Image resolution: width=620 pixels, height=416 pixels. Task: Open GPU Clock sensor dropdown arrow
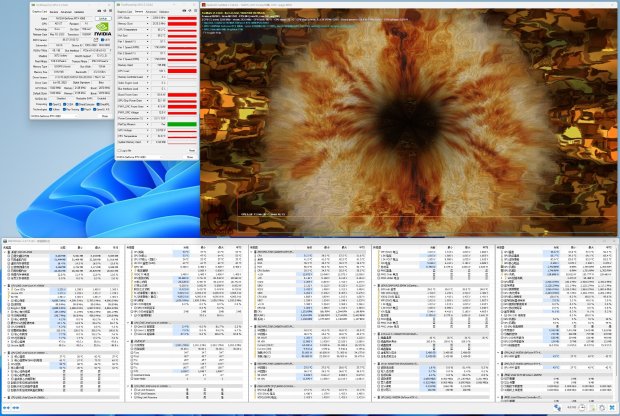(x=147, y=18)
